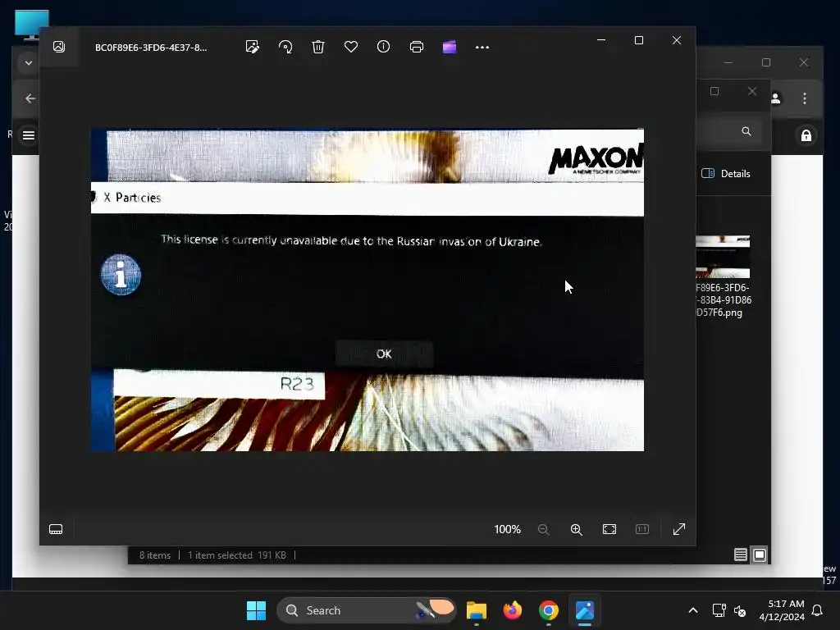
Task: Select the PNG file thumbnail in File Explorer
Action: click(723, 257)
